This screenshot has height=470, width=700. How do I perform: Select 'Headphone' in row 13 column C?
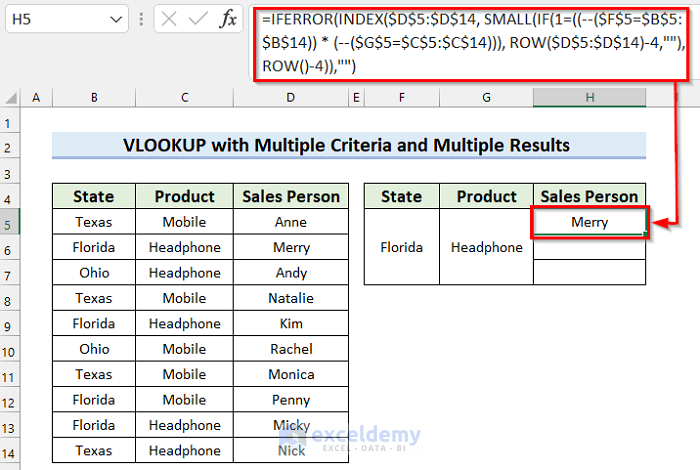tap(184, 425)
